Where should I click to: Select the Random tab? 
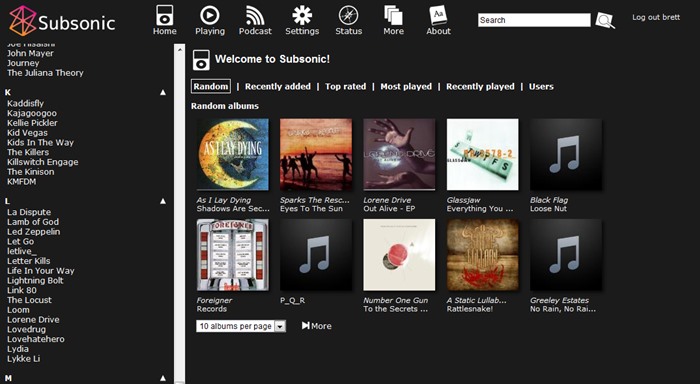tap(211, 86)
